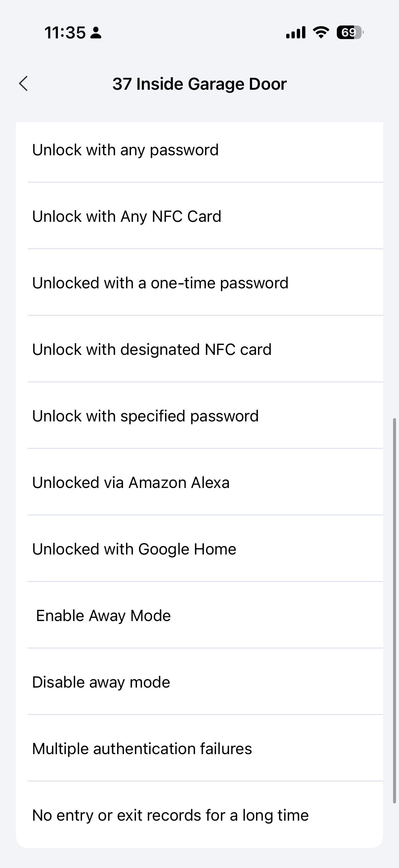Tap the back arrow icon
The image size is (399, 868).
[x=23, y=83]
